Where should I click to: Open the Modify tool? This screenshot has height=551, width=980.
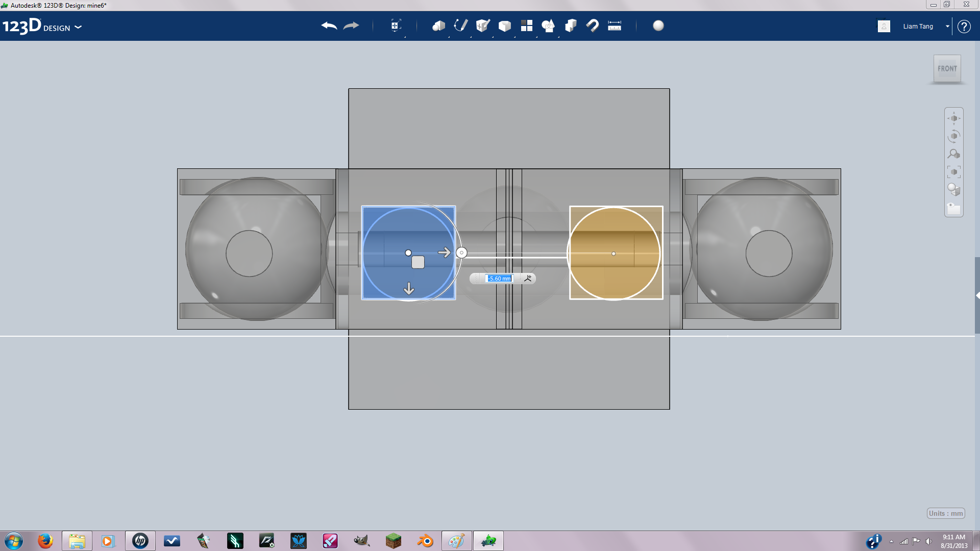(505, 26)
